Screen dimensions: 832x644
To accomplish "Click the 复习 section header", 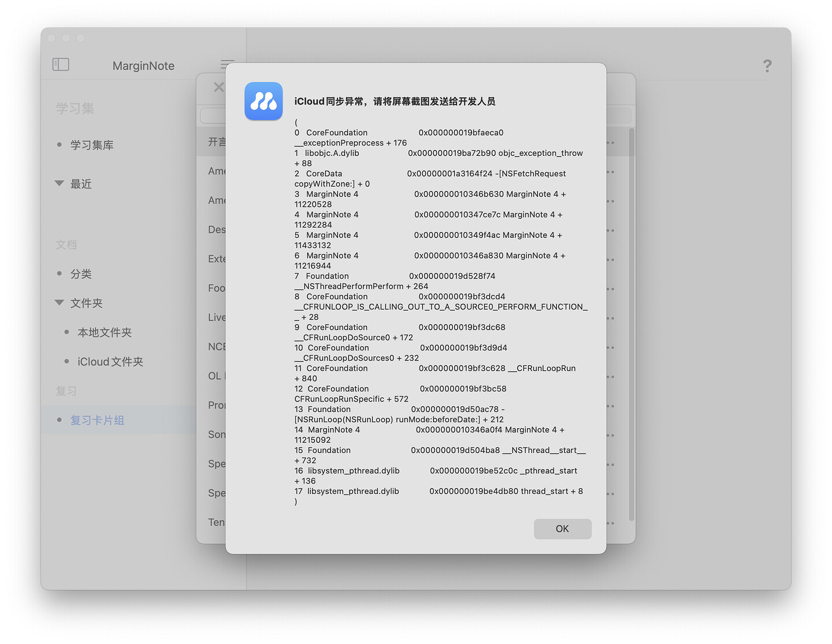I will [66, 391].
